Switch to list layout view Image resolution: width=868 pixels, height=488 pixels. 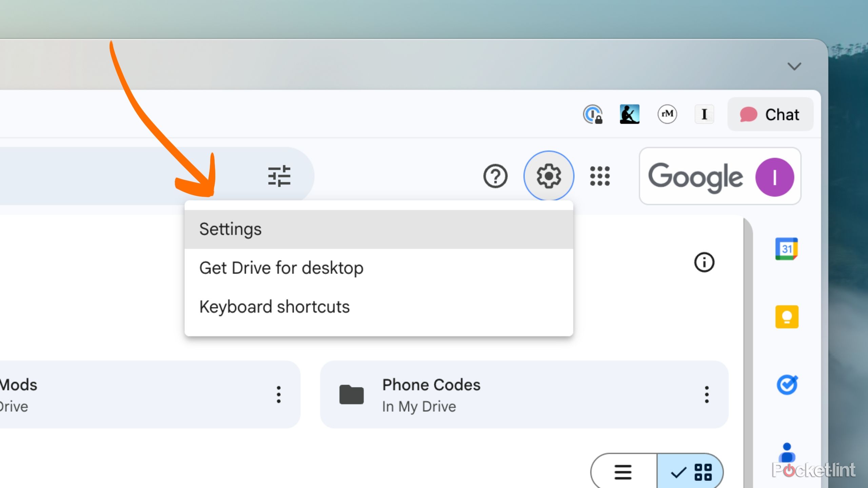[623, 472]
